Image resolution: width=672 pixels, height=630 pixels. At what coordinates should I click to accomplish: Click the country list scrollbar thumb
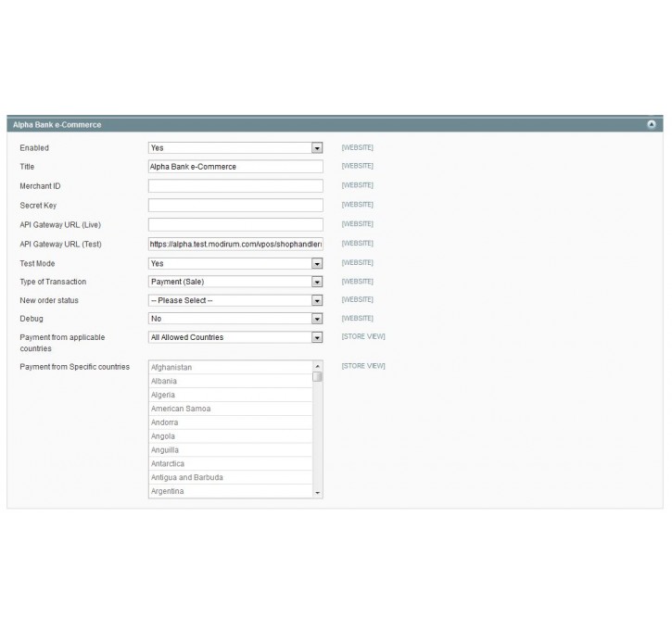[318, 377]
